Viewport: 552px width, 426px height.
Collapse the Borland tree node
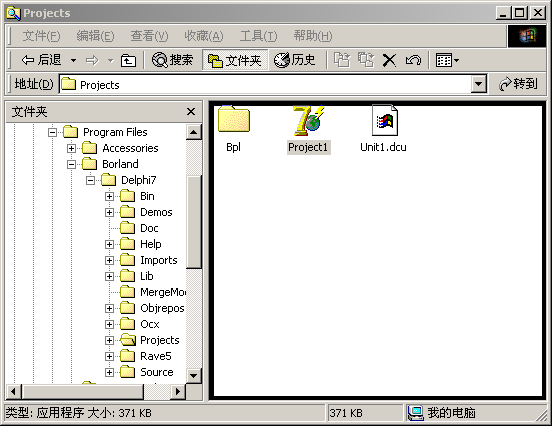(71, 164)
